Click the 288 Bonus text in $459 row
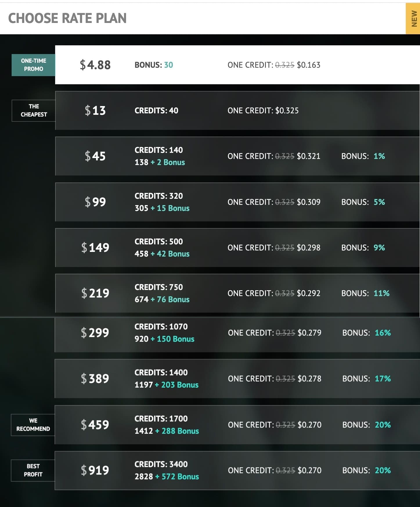The image size is (420, 507). coord(180,431)
